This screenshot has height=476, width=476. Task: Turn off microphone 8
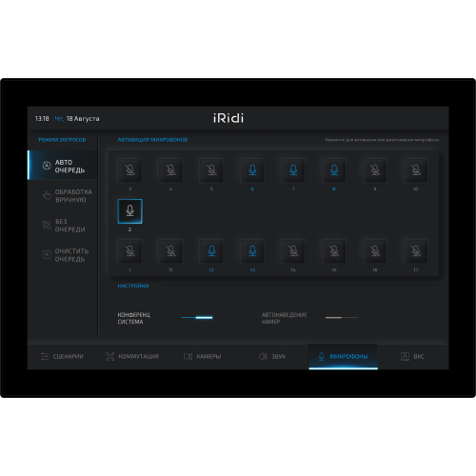[x=334, y=170]
